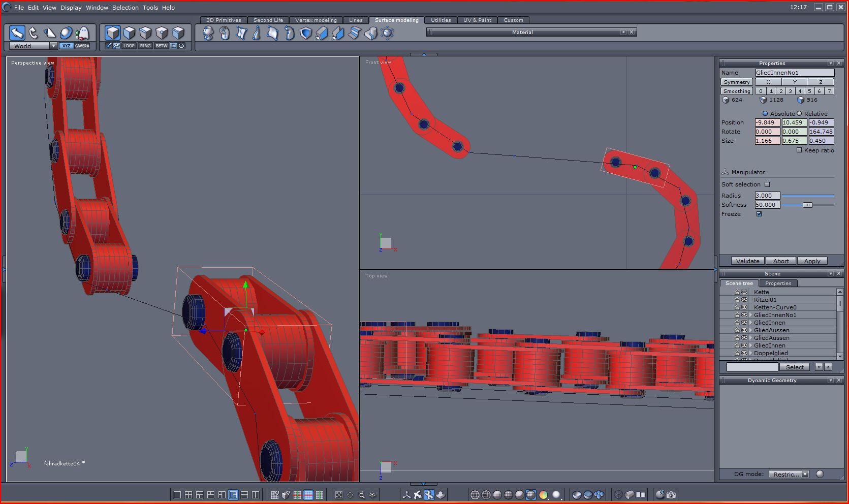This screenshot has width=849, height=504.
Task: Click the eye view icon in bottom toolbar
Action: 372,495
